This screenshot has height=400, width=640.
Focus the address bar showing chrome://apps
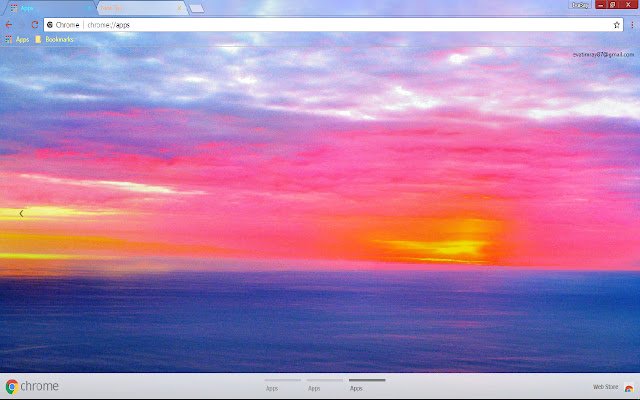click(x=333, y=25)
